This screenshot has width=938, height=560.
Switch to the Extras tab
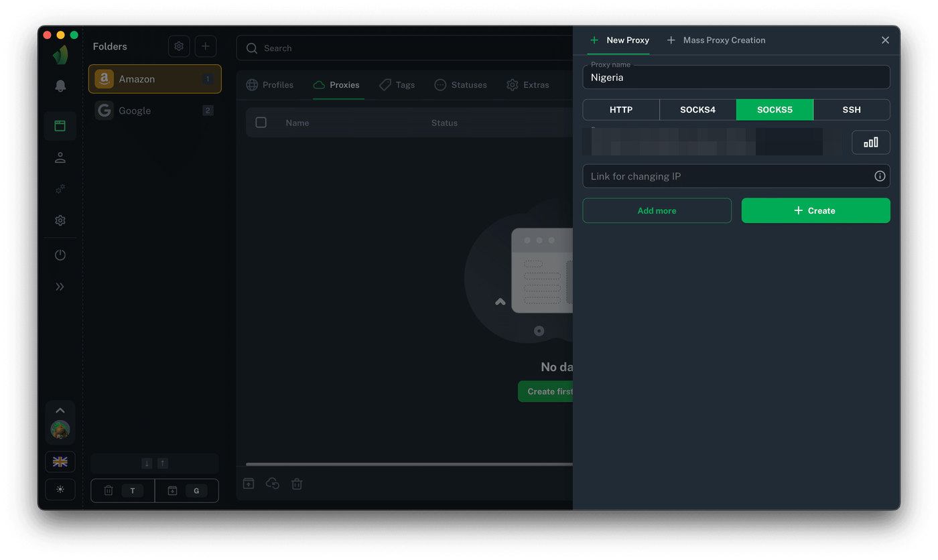(528, 85)
